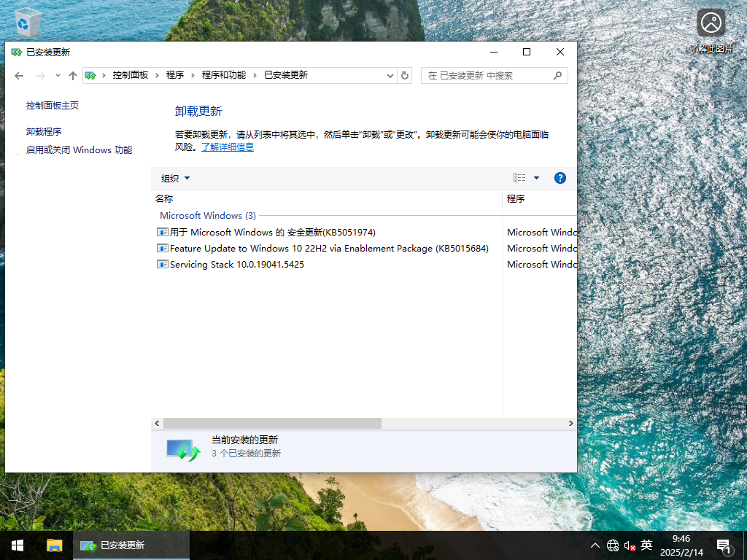747x560 pixels.
Task: Go up to the parent folder
Action: coord(73,75)
